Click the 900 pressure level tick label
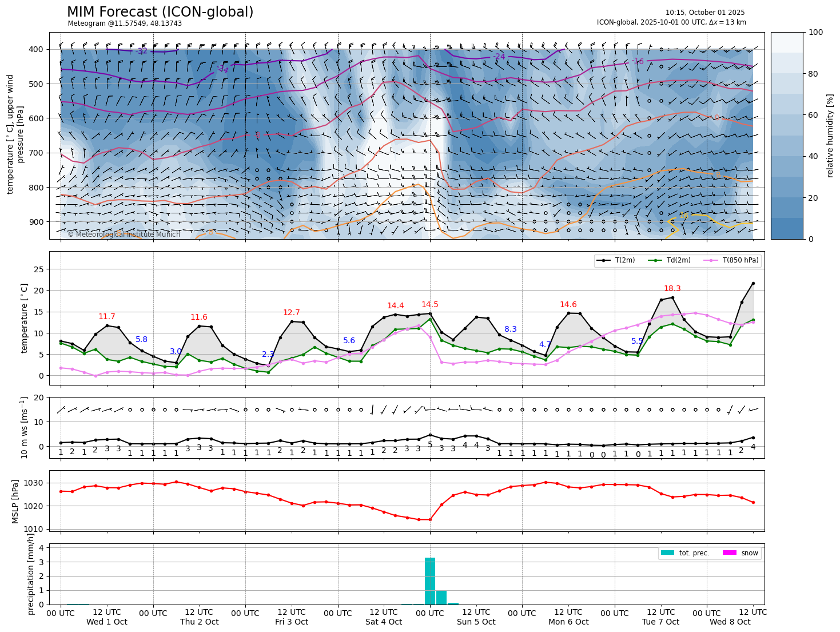840x632 pixels. 37,222
